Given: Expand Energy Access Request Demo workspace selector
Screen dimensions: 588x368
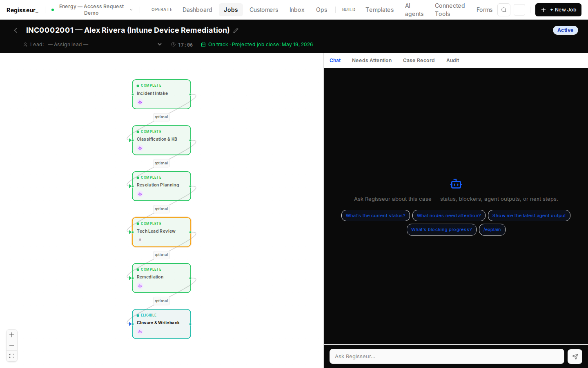Looking at the screenshot, I should [x=92, y=10].
